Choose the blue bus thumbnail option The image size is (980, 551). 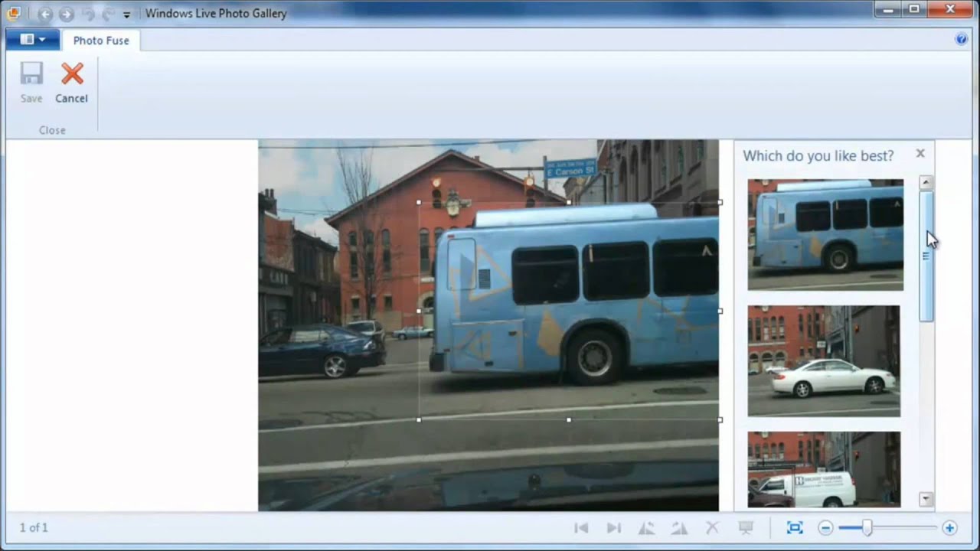coord(825,234)
